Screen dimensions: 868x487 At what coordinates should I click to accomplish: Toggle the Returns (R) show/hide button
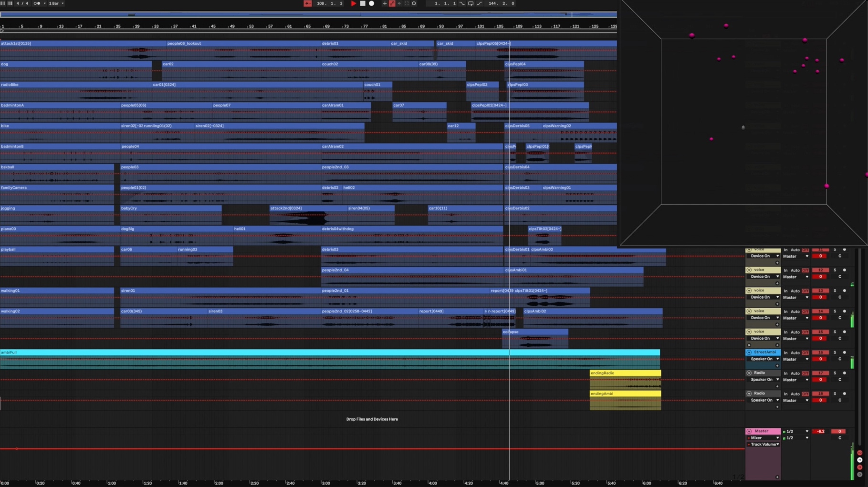[x=859, y=460]
